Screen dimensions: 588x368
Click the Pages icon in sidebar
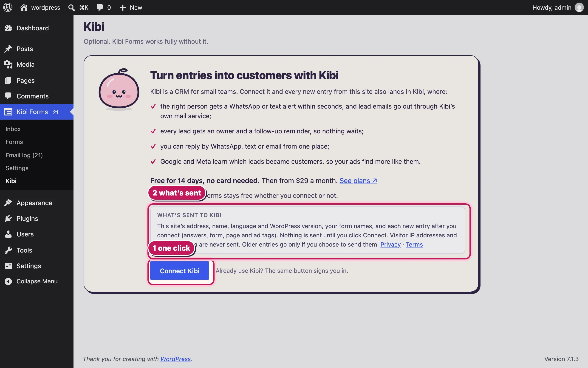[x=8, y=80]
